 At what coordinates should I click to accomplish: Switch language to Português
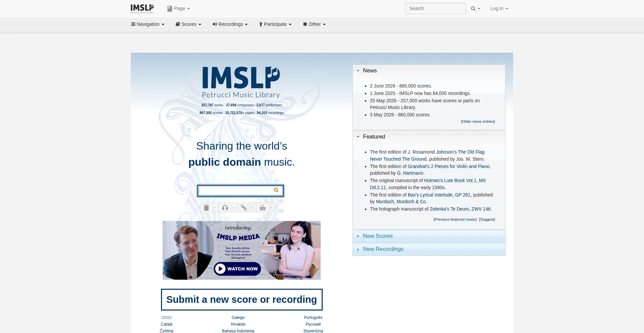coord(313,318)
